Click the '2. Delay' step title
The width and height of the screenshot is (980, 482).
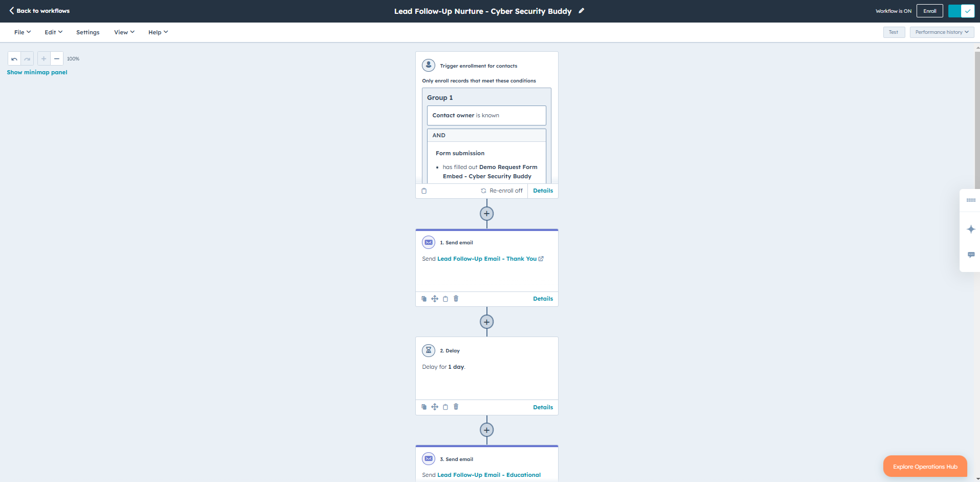click(450, 351)
